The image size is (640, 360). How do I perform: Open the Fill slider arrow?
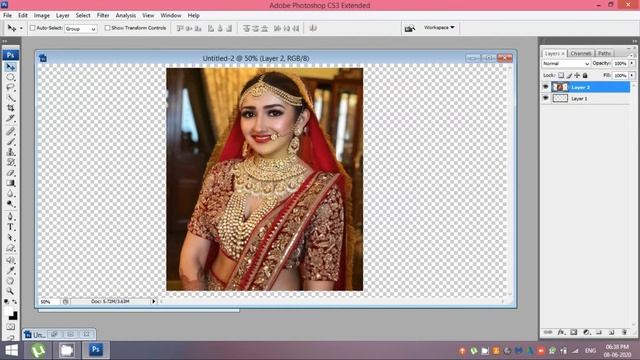632,76
